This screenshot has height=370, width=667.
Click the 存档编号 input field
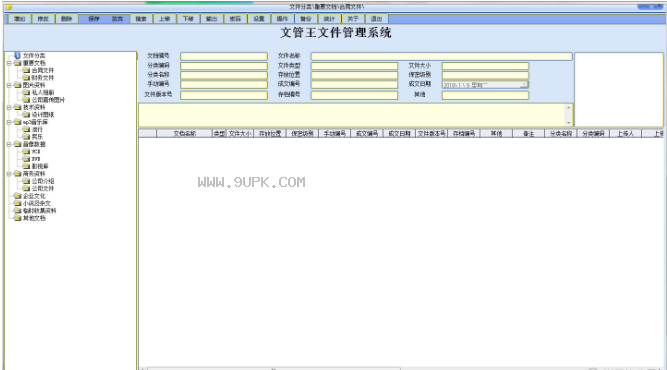point(354,95)
